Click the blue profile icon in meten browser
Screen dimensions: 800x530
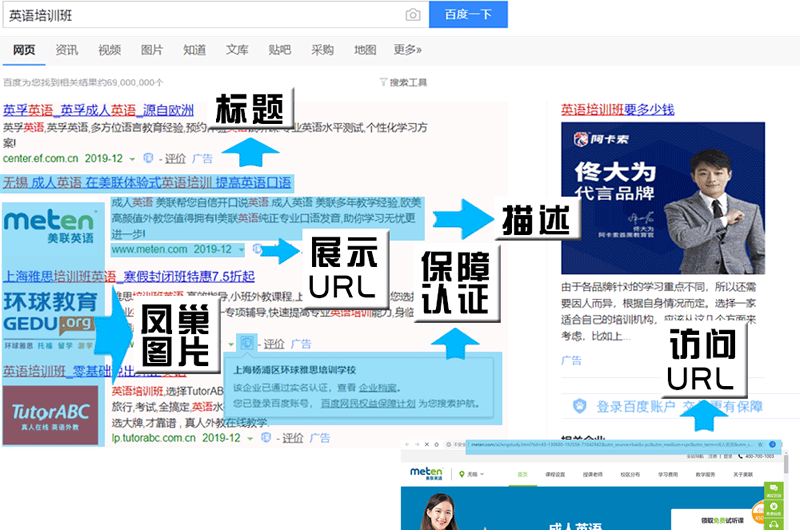pos(772,444)
